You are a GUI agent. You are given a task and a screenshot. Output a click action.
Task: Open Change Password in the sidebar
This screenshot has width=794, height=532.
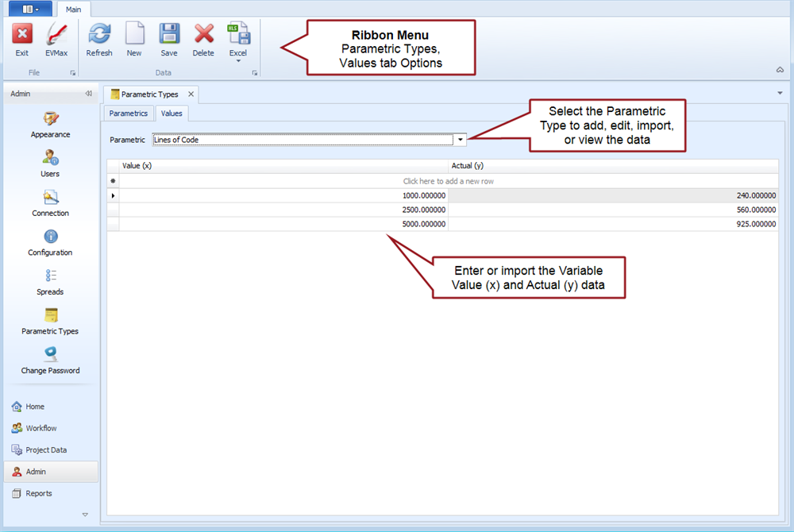pos(50,360)
